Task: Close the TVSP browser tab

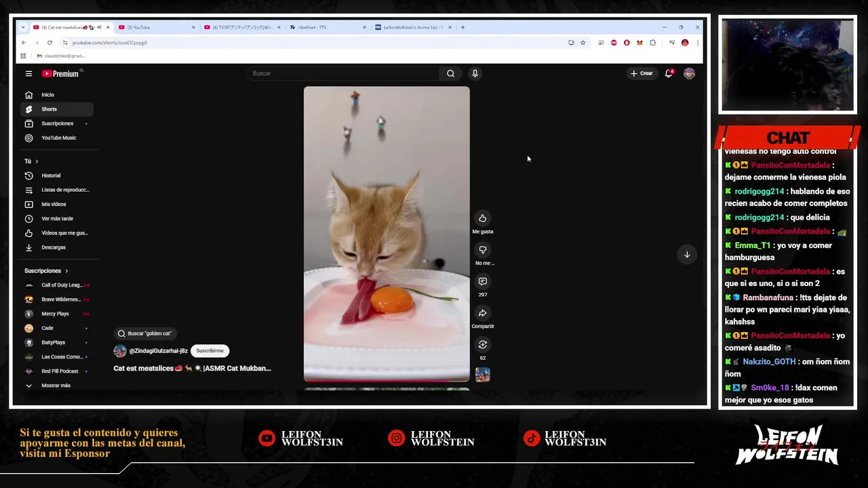Action: (279, 27)
